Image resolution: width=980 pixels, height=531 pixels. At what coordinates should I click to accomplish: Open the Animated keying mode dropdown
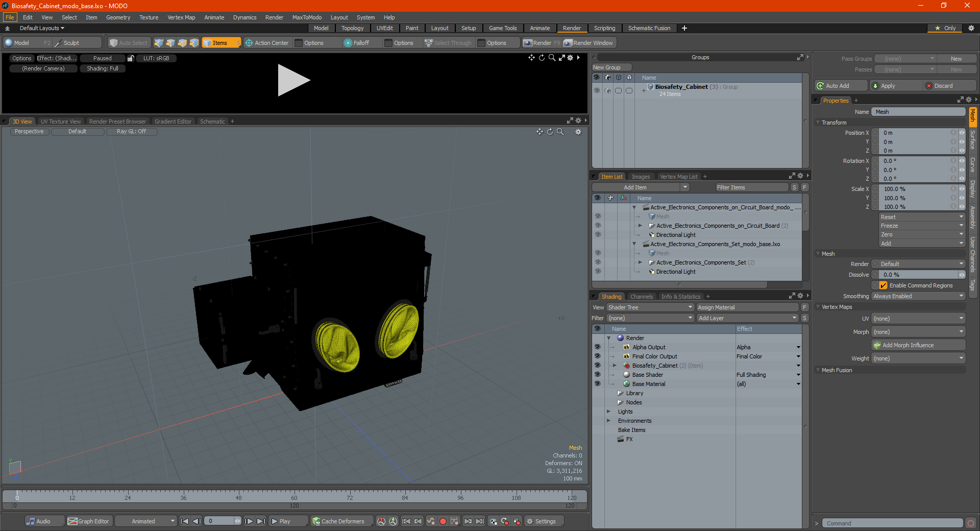[x=146, y=521]
